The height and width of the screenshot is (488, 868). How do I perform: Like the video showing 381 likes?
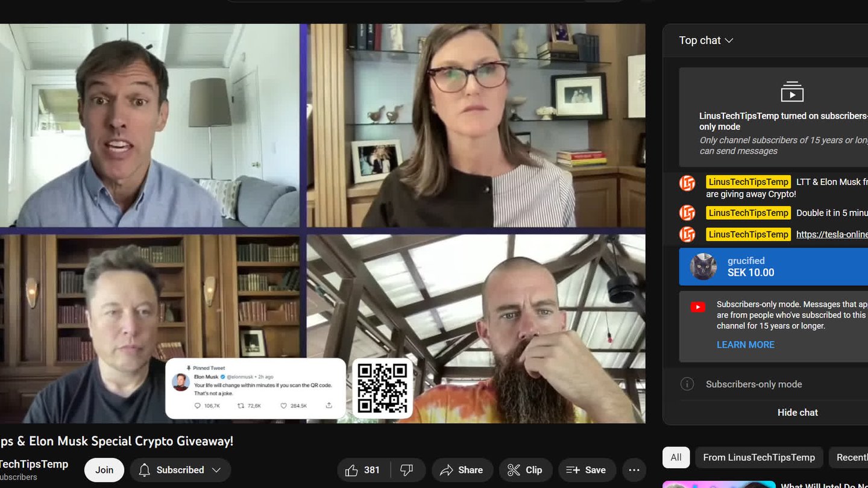[364, 470]
